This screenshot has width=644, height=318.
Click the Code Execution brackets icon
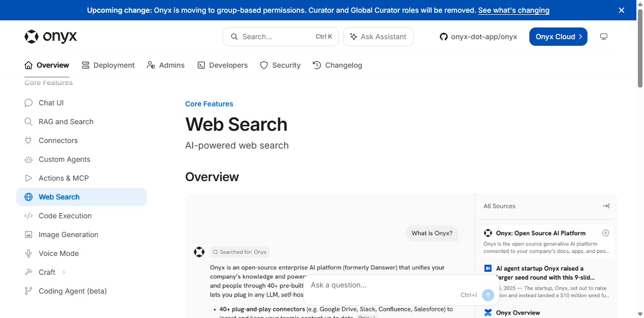point(29,216)
